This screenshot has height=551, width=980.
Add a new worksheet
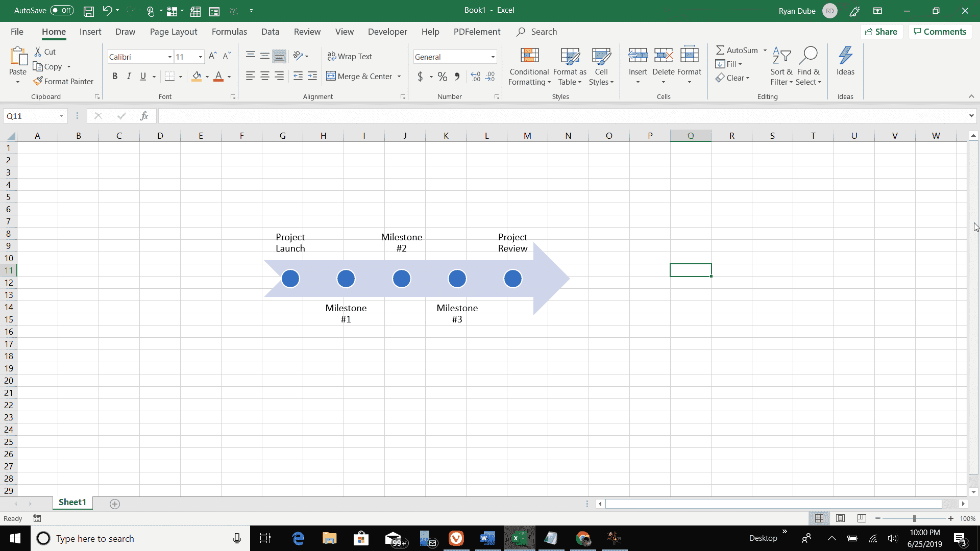[x=114, y=504]
